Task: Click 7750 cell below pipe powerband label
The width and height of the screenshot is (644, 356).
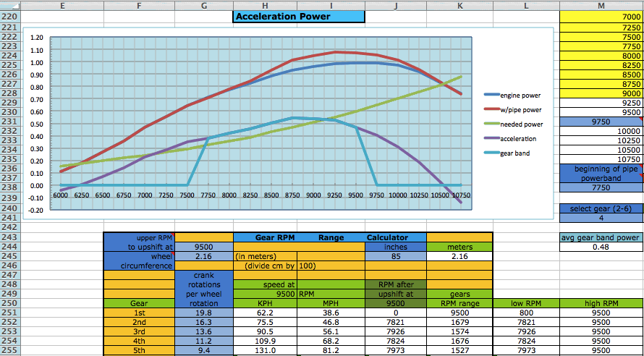Action: (x=602, y=187)
